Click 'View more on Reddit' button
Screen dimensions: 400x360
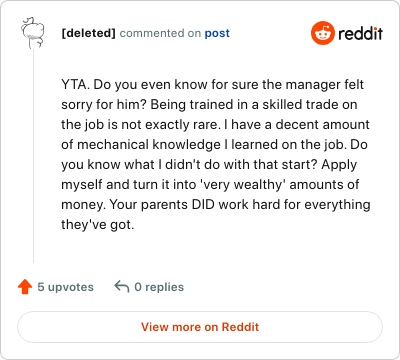click(200, 327)
